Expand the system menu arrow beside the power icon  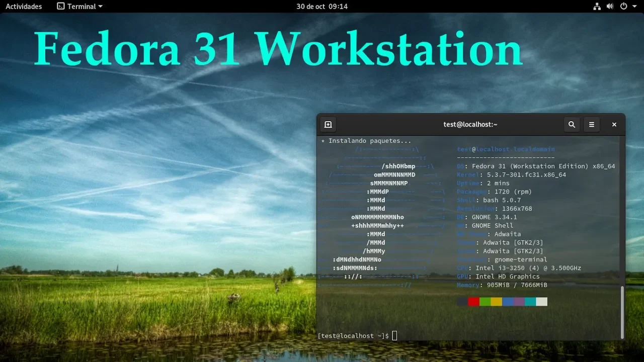pos(633,7)
